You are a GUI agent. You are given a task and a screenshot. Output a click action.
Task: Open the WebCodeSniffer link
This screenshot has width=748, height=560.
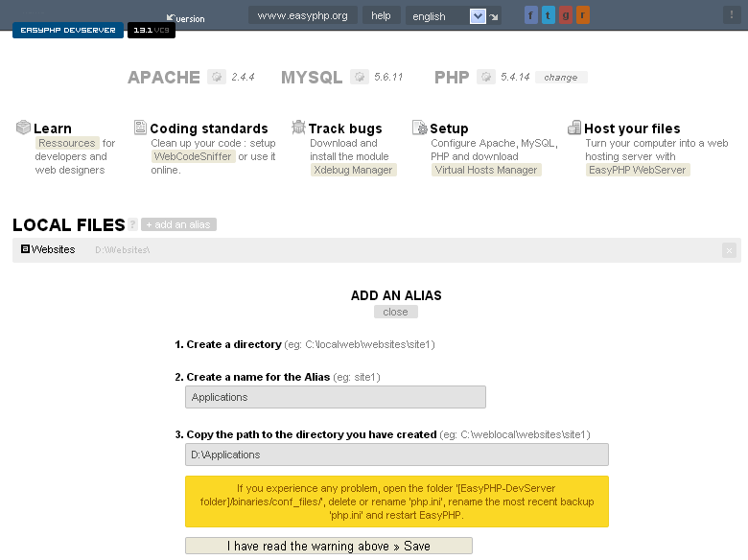(193, 156)
